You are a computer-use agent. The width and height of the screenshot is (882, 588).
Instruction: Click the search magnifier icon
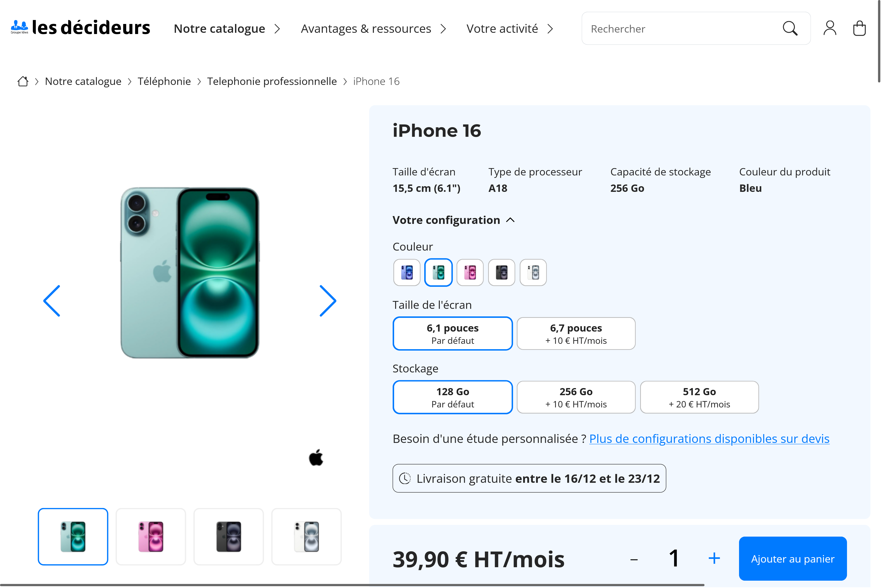pos(789,28)
